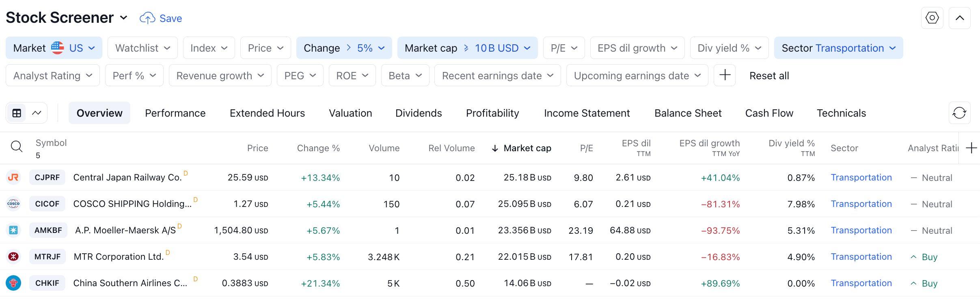The width and height of the screenshot is (980, 300).
Task: Open the Div yield % filter dropdown
Action: [730, 48]
